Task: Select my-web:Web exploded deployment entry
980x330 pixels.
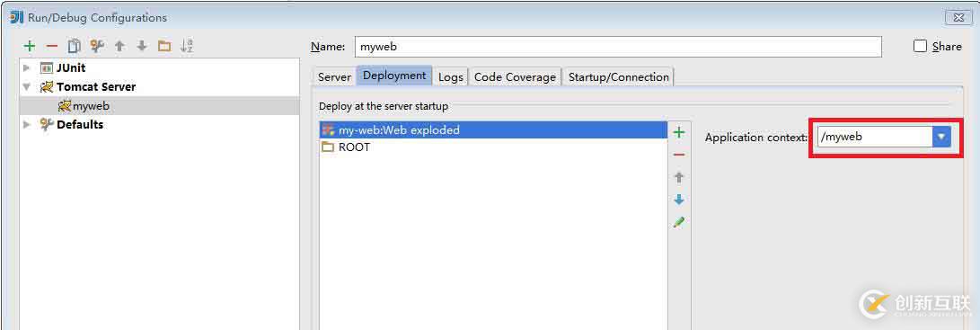Action: [x=493, y=130]
